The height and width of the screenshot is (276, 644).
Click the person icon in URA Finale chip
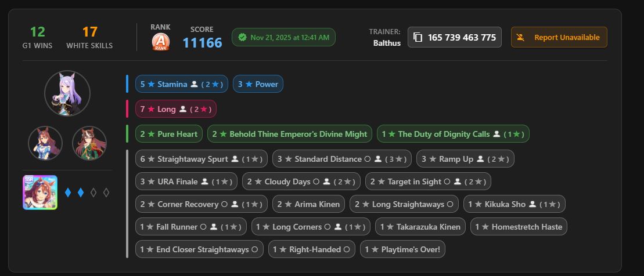tap(204, 181)
